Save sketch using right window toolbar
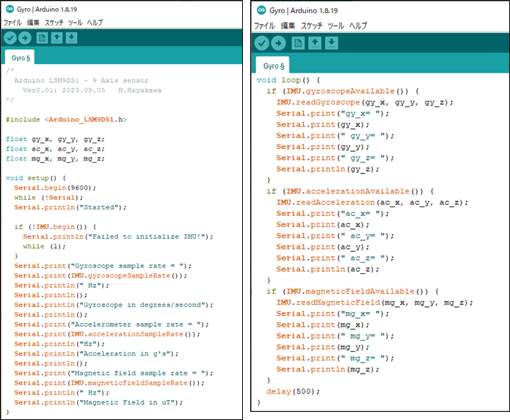 pos(332,43)
